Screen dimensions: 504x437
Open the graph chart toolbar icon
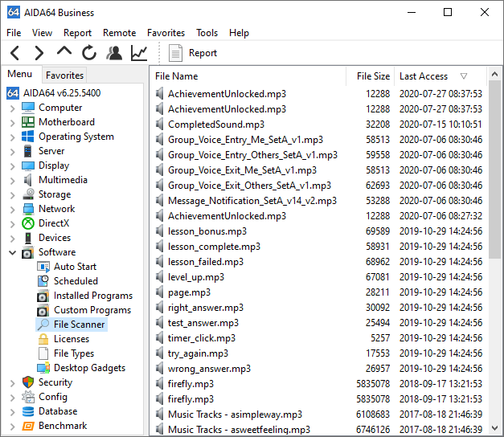tap(139, 53)
